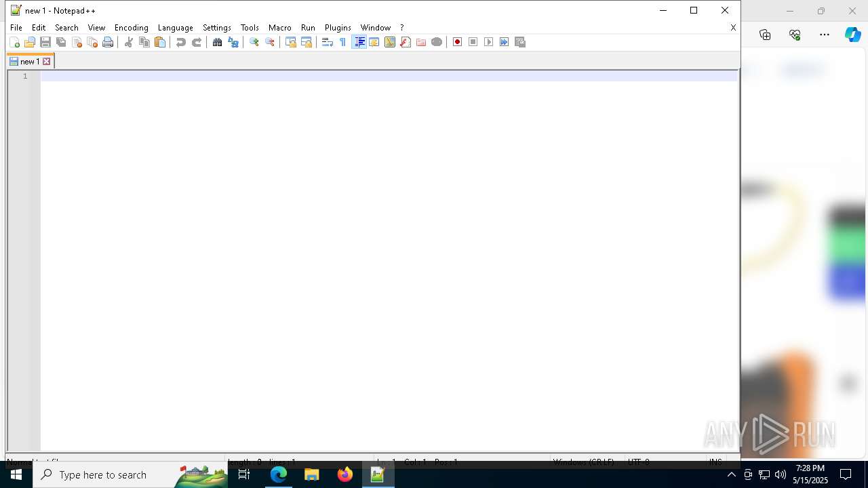Click the Undo arrow icon
This screenshot has height=488, width=868.
click(x=181, y=42)
